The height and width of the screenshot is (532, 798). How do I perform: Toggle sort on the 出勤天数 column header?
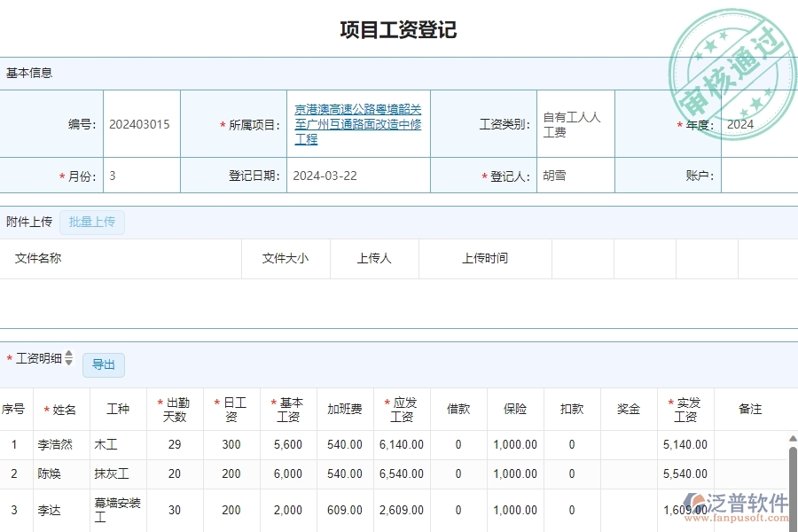pos(175,409)
